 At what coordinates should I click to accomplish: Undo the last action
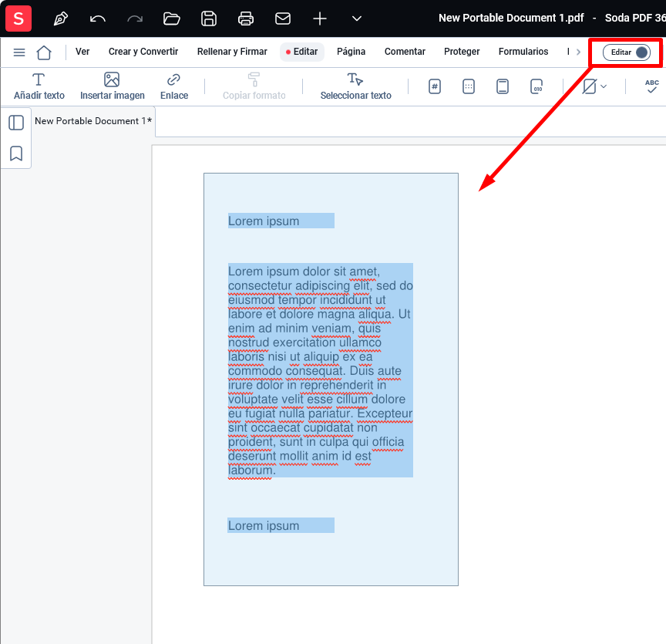point(98,19)
